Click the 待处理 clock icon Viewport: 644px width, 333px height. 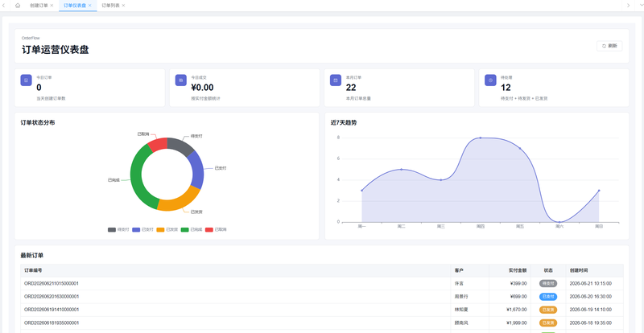tap(490, 80)
